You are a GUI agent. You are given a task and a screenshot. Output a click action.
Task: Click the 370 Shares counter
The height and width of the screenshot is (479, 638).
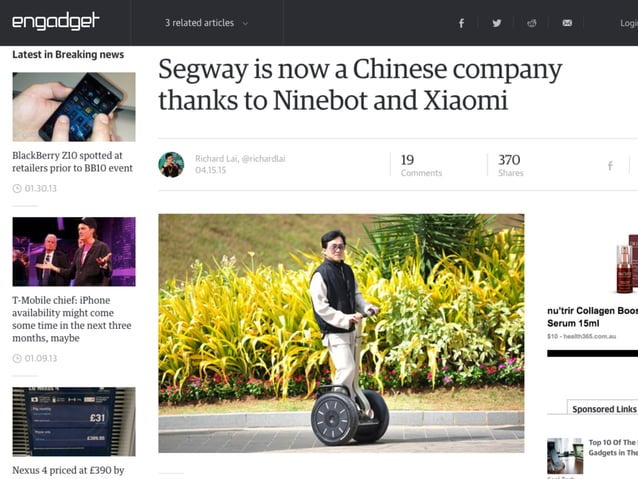pos(511,165)
